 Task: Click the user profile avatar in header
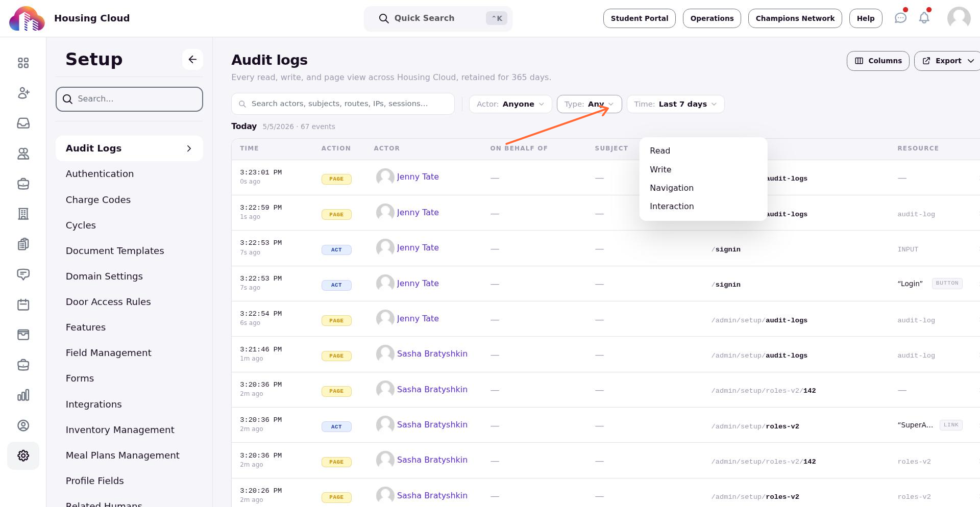pos(959,18)
